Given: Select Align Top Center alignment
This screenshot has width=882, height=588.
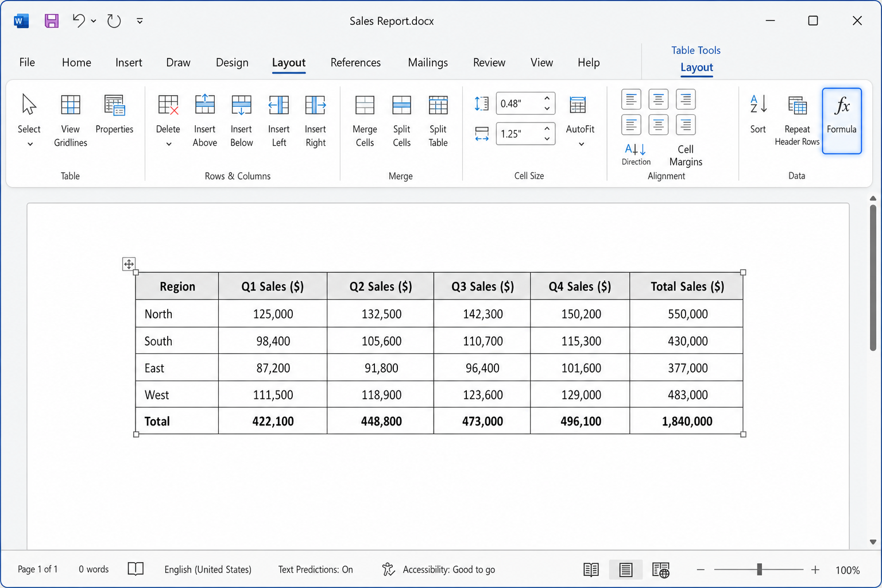Looking at the screenshot, I should 658,99.
